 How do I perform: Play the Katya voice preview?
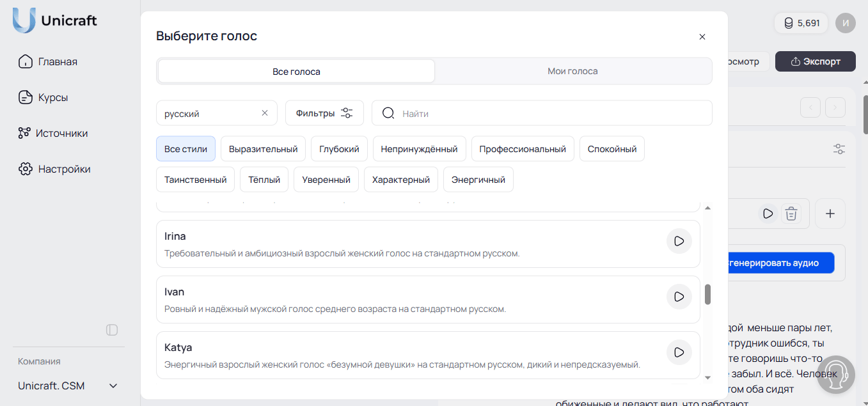point(679,352)
